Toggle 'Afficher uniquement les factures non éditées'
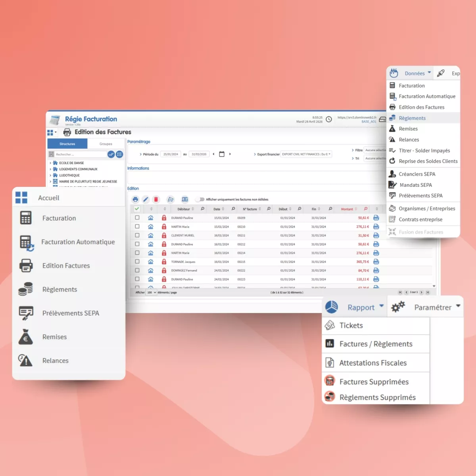Screen dimensions: 476x476 pyautogui.click(x=200, y=200)
